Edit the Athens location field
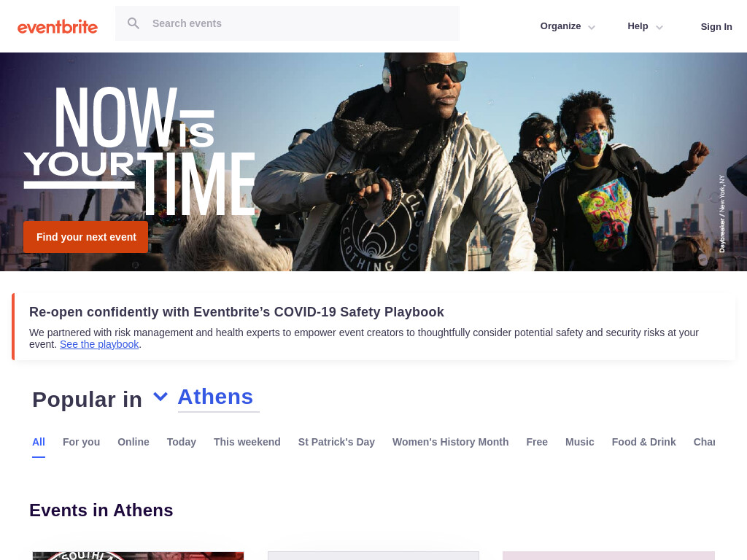The width and height of the screenshot is (747, 560). coord(218,397)
